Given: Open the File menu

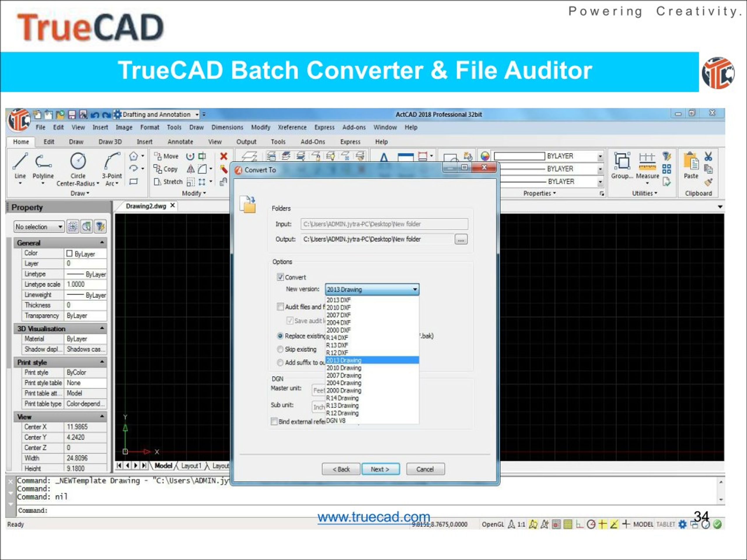Looking at the screenshot, I should pyautogui.click(x=41, y=127).
